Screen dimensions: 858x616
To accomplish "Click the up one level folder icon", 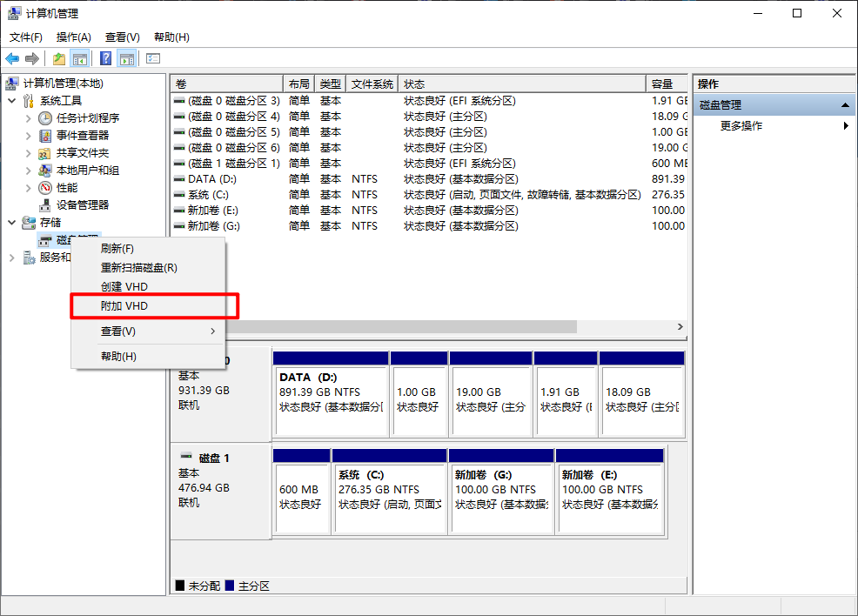I will (x=58, y=58).
